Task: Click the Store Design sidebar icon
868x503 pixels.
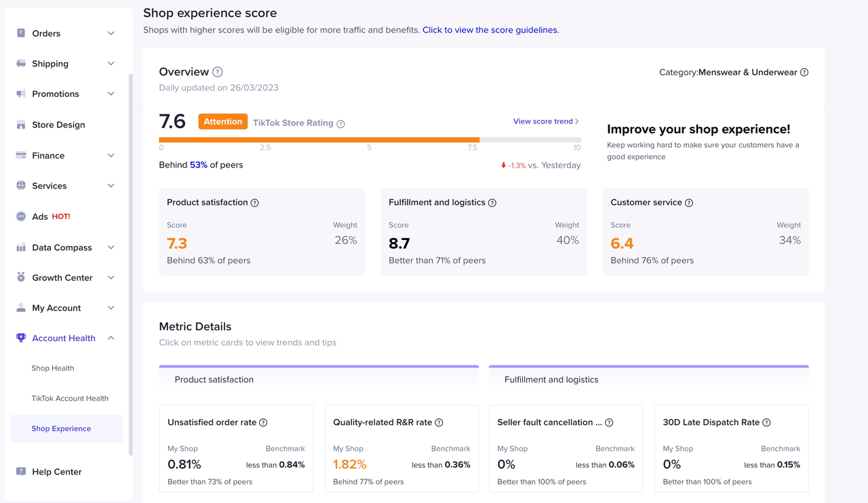Action: tap(21, 125)
